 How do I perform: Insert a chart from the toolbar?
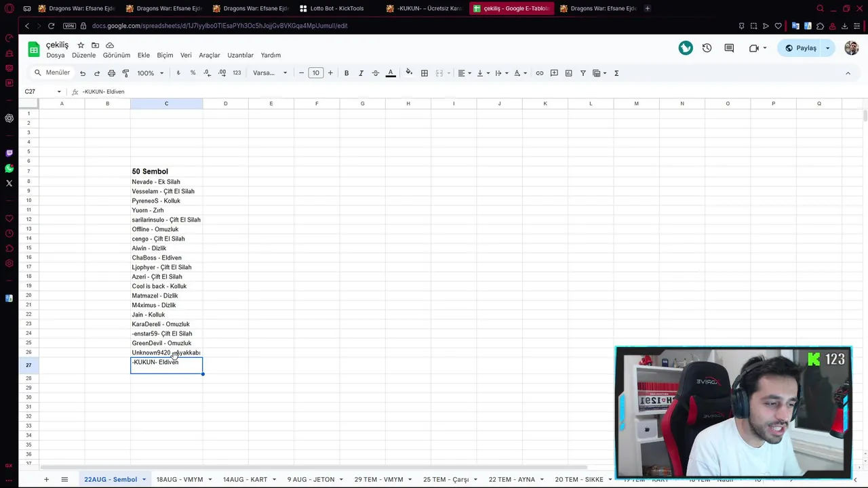click(x=568, y=73)
